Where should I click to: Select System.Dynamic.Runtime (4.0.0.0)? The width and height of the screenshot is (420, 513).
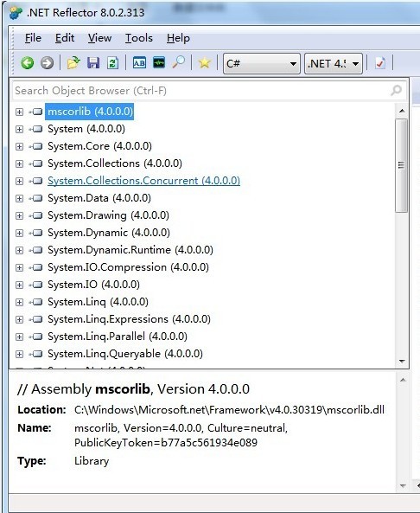130,250
